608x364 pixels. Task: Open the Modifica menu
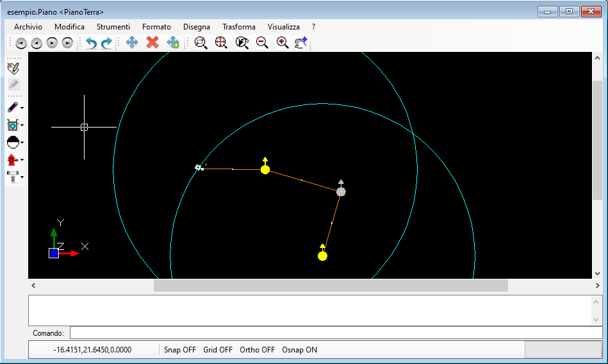(69, 27)
